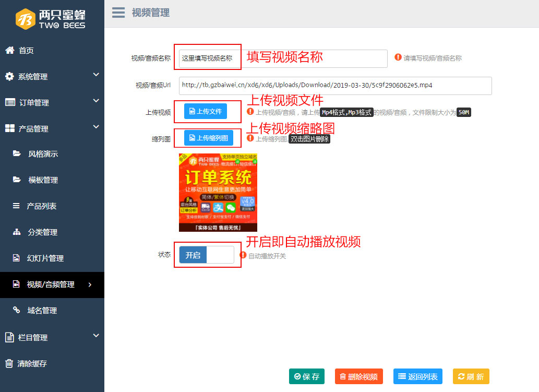Expand the 订单管理 menu arrow

point(96,101)
